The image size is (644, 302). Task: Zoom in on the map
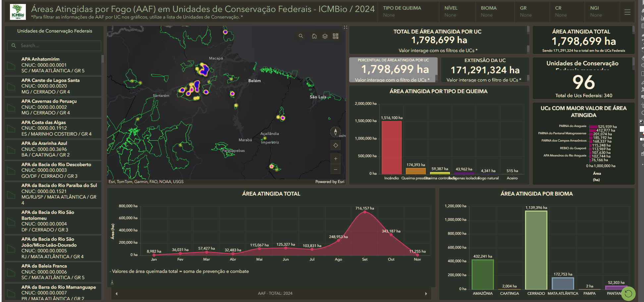point(336,159)
